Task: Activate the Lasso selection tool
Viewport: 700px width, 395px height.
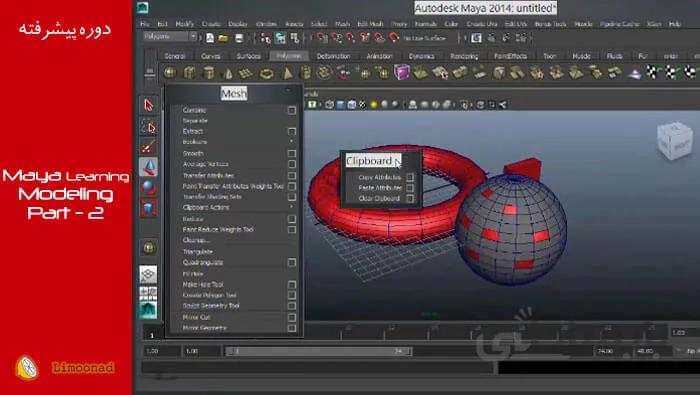Action: (149, 127)
